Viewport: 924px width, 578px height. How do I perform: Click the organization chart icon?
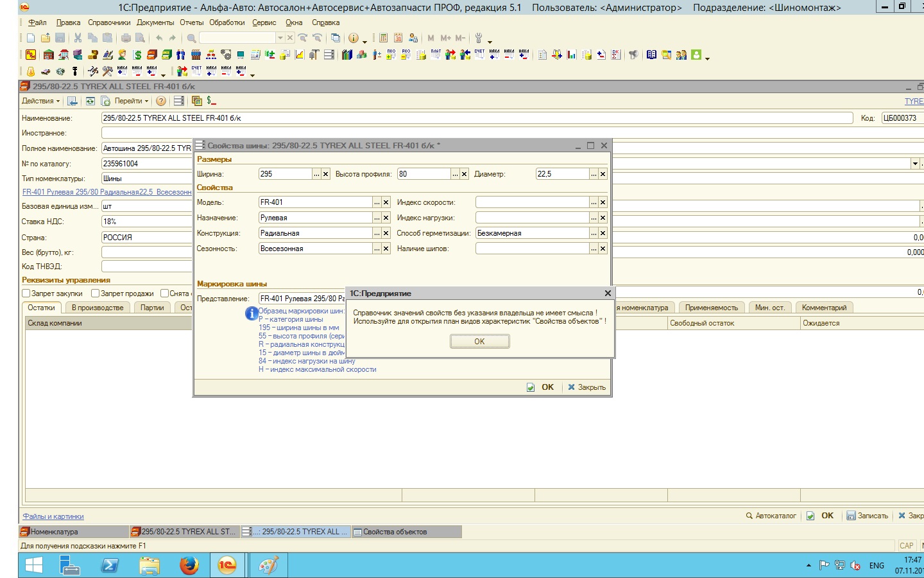211,55
